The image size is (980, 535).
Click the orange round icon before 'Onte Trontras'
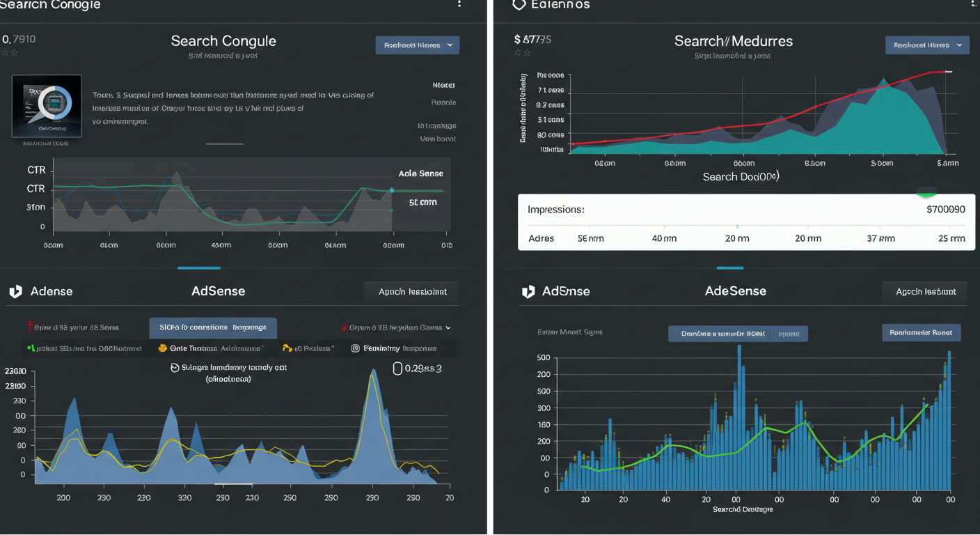[x=162, y=348]
